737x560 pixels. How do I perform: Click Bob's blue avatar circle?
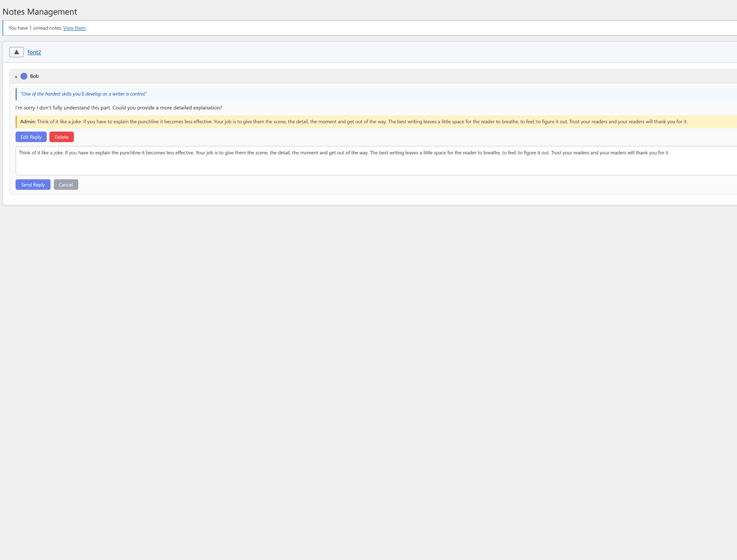(24, 76)
